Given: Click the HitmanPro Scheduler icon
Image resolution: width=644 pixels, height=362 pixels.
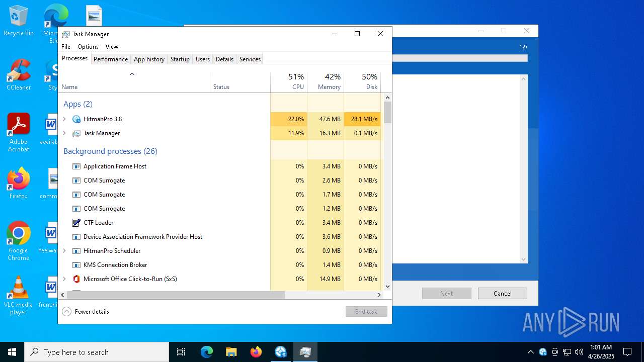Looking at the screenshot, I should [76, 251].
